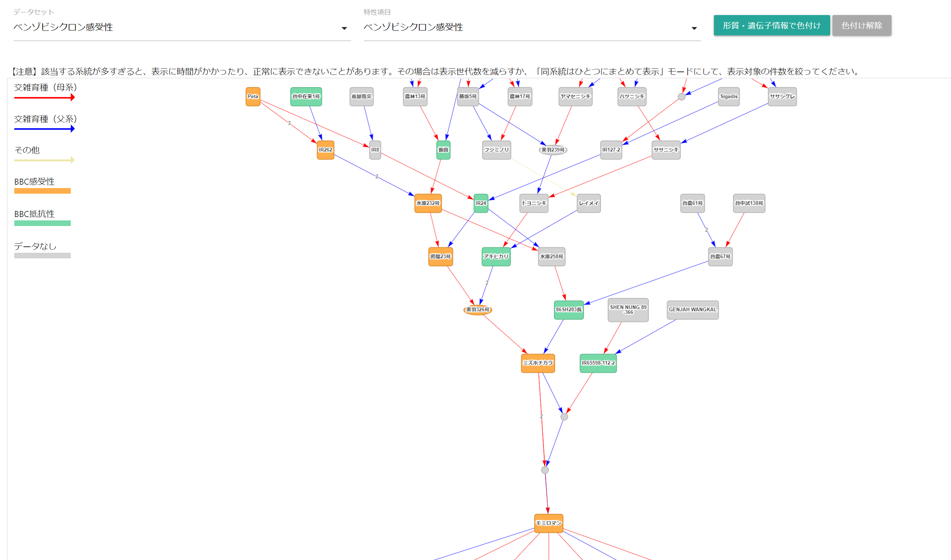Click the IR65598-112-2 green node
The width and height of the screenshot is (951, 560).
click(598, 363)
